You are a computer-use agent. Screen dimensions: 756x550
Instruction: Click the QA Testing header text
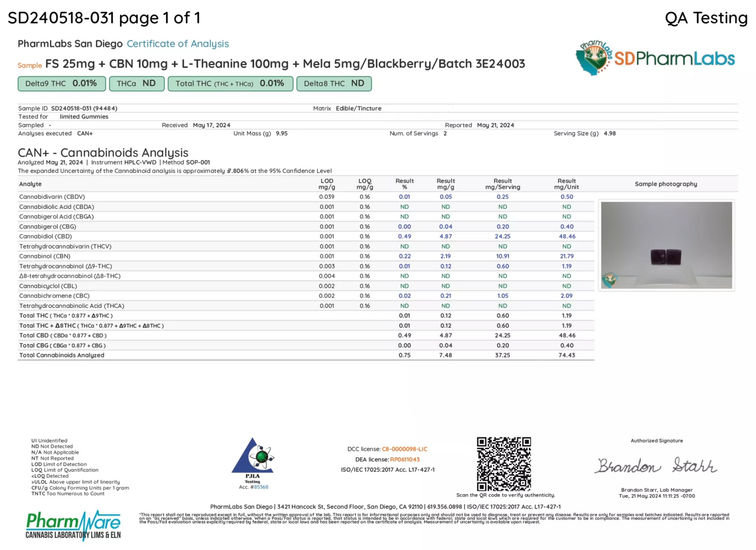[706, 18]
